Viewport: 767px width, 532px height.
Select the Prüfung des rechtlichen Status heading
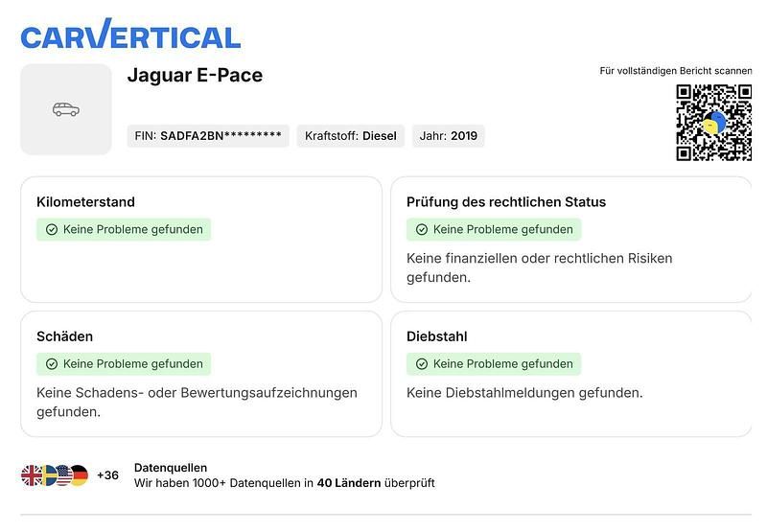click(x=505, y=202)
